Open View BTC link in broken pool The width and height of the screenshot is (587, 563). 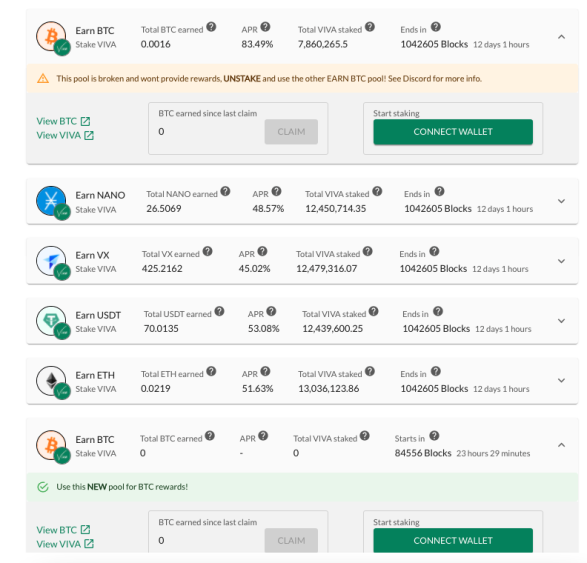[63, 121]
